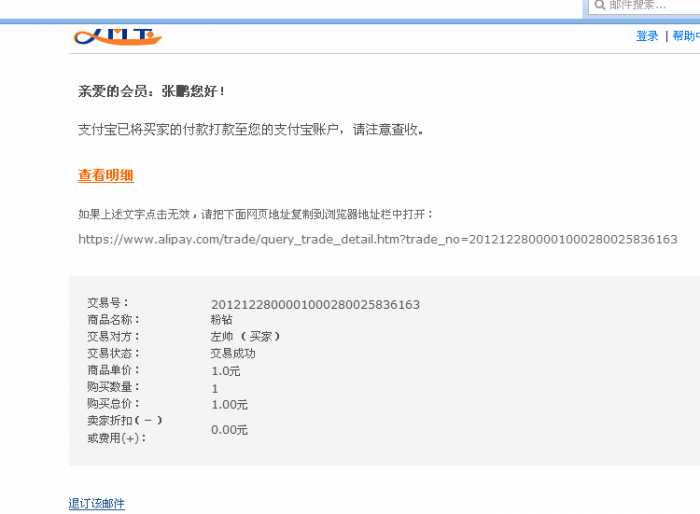Click the discount value 0.00元
This screenshot has height=514, width=700.
[x=229, y=430]
